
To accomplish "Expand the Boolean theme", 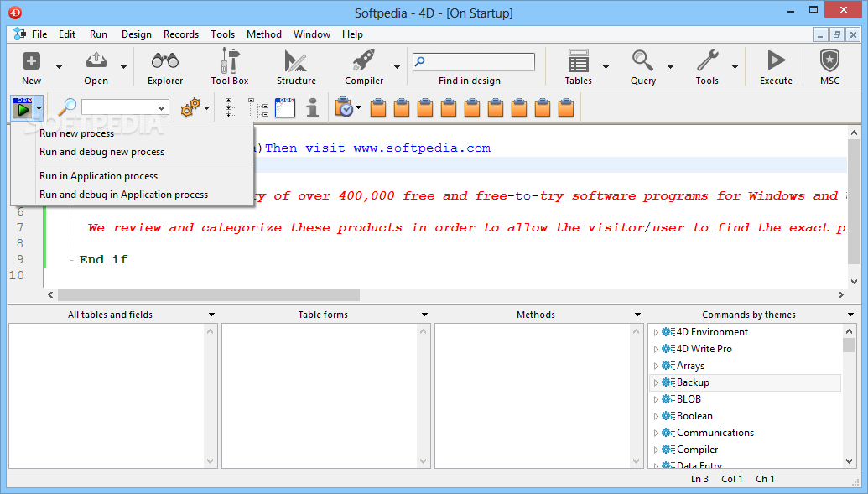I will (x=656, y=416).
